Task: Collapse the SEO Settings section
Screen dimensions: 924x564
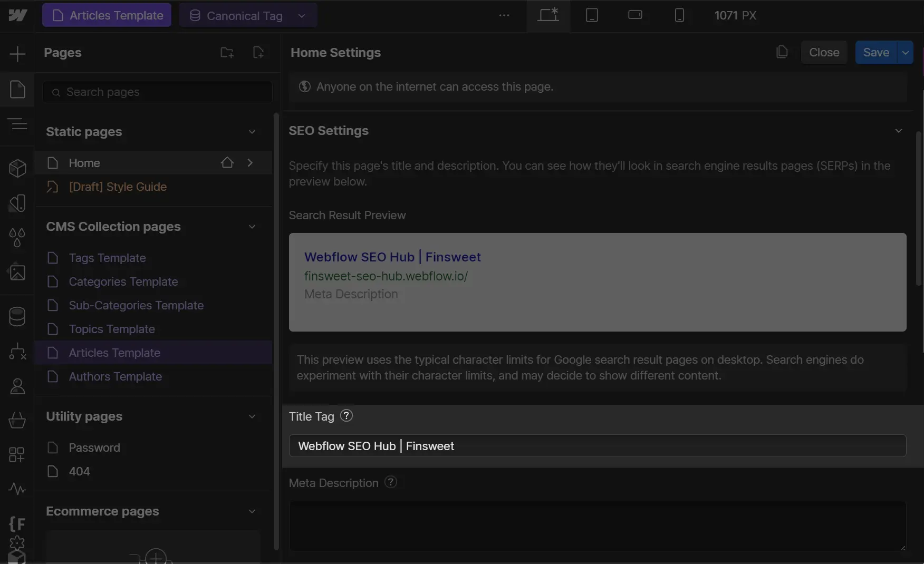Action: tap(899, 131)
